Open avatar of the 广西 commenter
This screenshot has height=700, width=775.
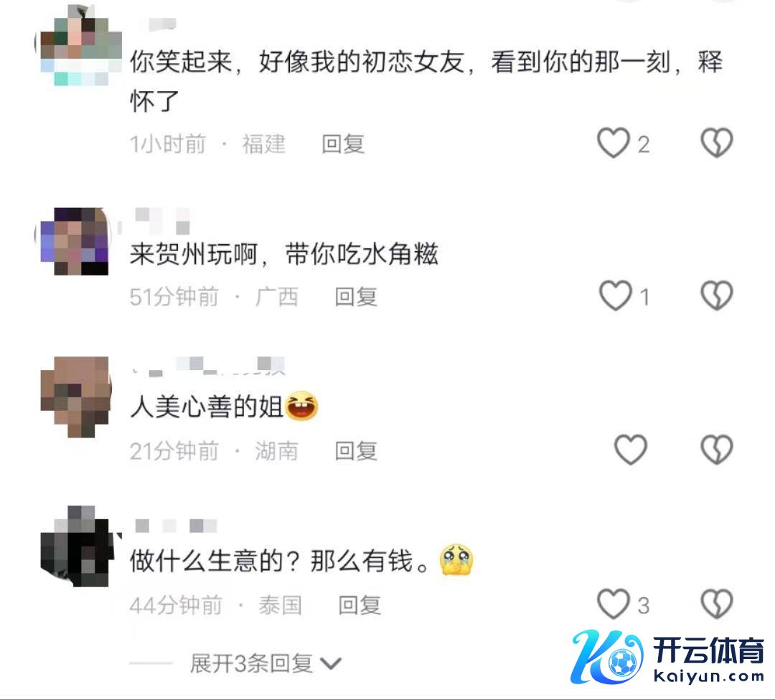coord(75,241)
